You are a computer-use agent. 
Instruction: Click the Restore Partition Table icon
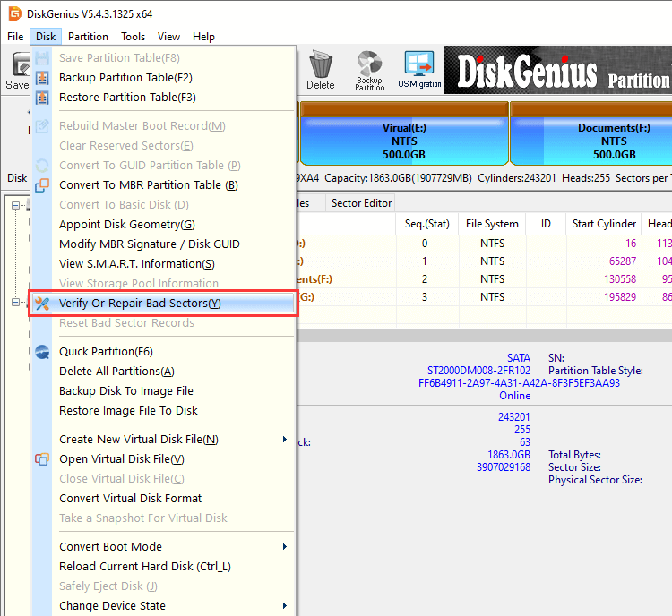(42, 98)
